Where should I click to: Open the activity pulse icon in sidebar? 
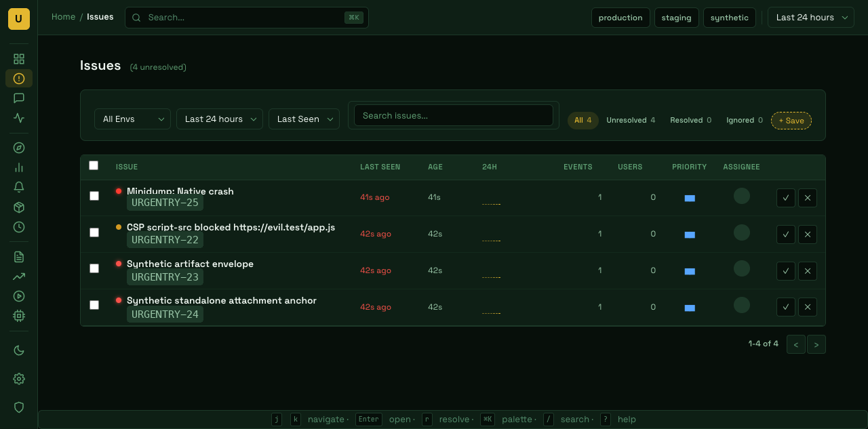click(18, 118)
